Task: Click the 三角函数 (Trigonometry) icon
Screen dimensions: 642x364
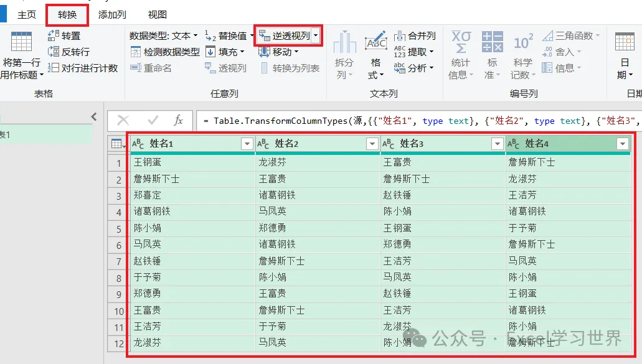Action: [547, 36]
